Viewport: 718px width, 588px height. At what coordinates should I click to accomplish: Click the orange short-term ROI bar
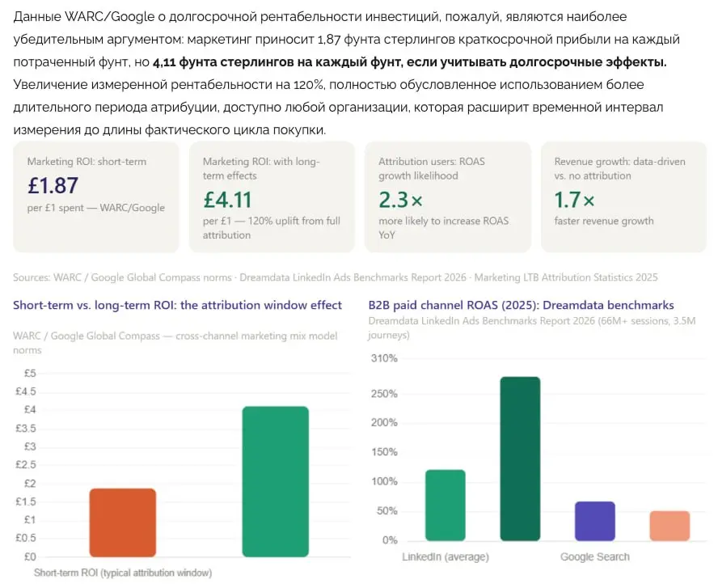pyautogui.click(x=123, y=522)
